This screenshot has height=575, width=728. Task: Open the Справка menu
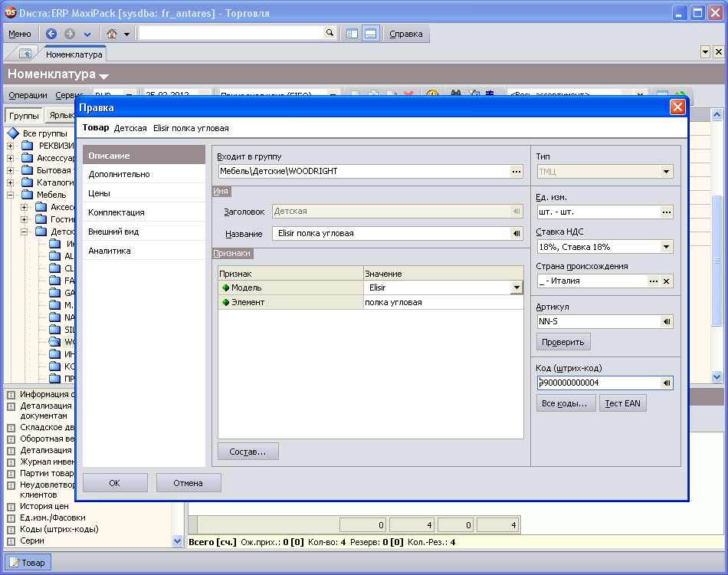pos(406,34)
